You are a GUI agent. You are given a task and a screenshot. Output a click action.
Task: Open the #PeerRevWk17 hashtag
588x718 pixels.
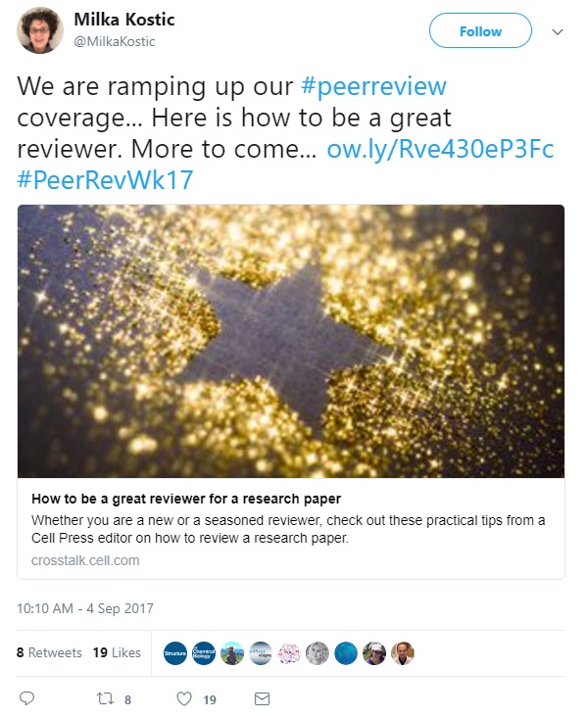point(105,180)
